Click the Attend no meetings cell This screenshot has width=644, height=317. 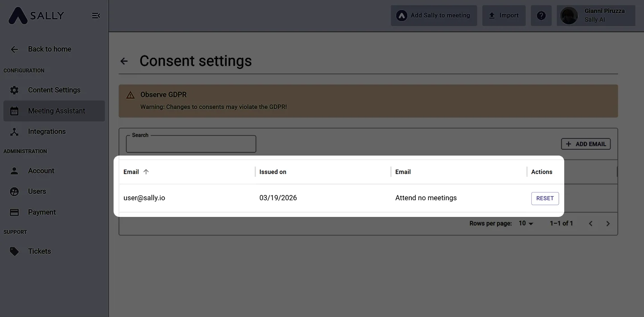(x=426, y=198)
